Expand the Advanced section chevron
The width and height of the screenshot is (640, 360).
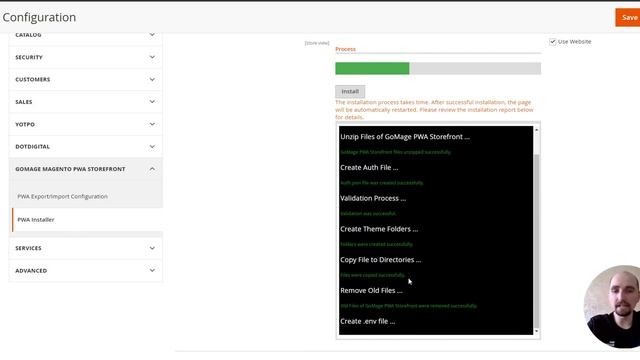(152, 270)
